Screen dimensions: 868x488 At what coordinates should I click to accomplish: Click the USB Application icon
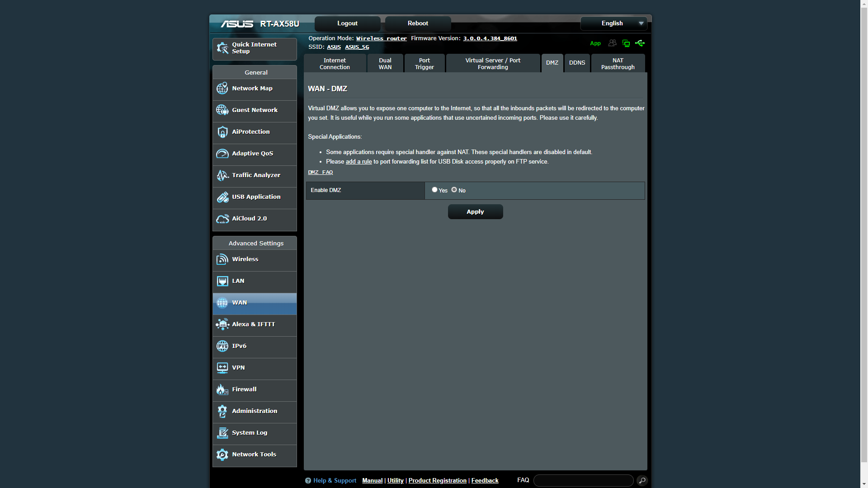tap(222, 197)
